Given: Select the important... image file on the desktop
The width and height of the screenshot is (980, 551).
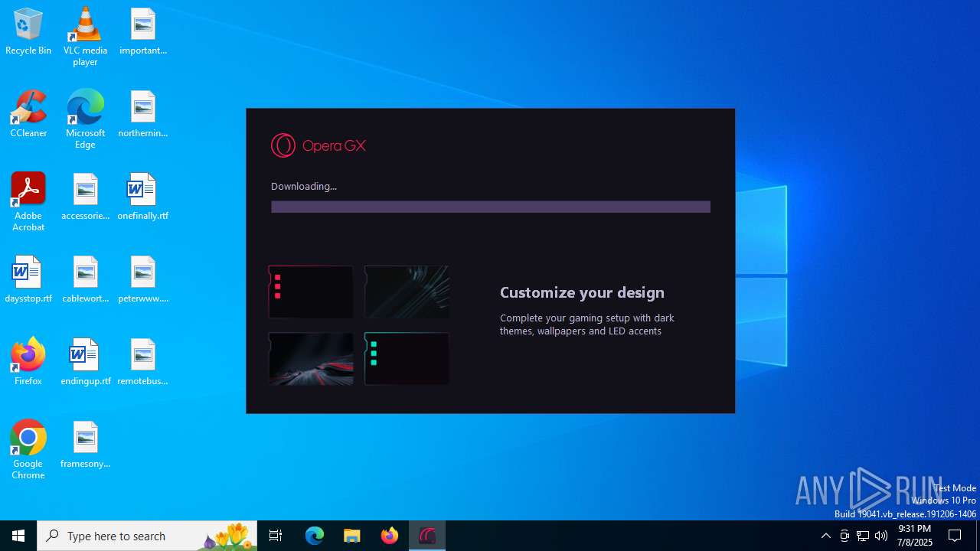Looking at the screenshot, I should 143,31.
